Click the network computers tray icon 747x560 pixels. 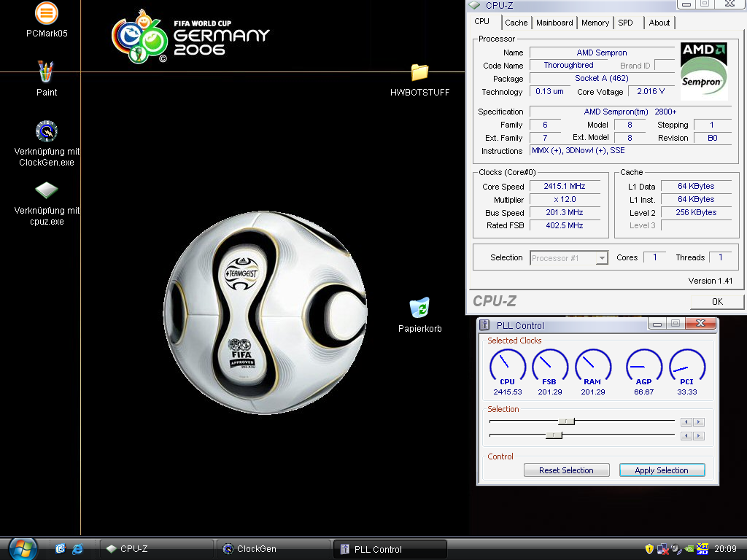[662, 550]
